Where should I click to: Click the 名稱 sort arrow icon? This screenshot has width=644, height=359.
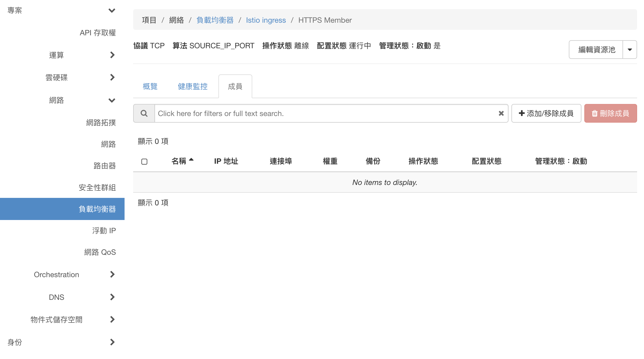point(191,160)
